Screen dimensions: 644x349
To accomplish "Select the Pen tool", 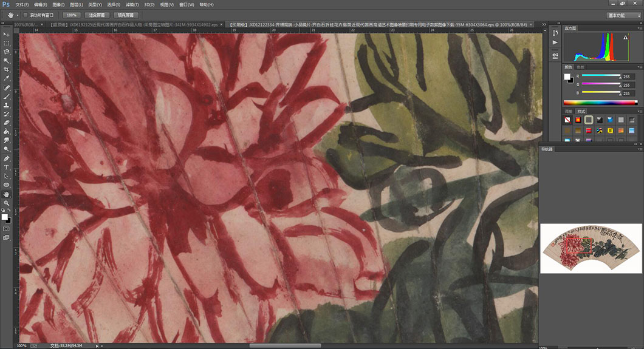I will point(6,158).
